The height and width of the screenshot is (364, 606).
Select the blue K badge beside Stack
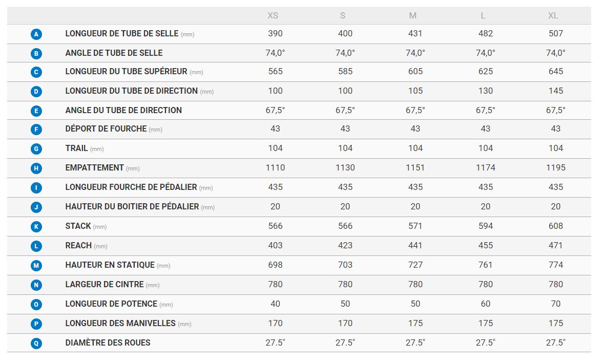(36, 227)
